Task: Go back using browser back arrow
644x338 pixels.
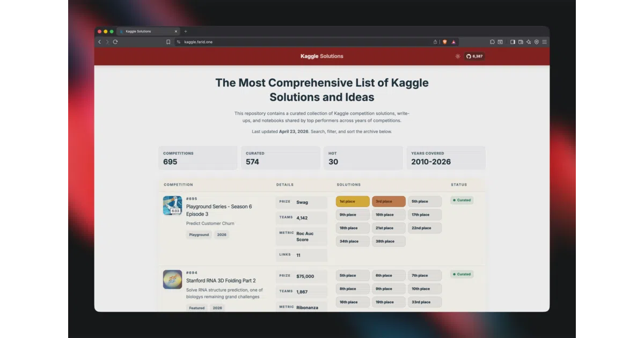Action: coord(99,42)
